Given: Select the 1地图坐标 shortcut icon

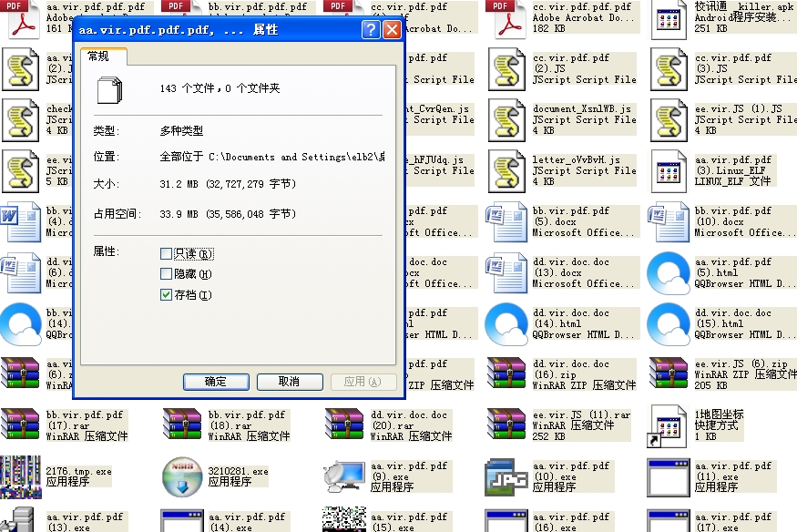Looking at the screenshot, I should 669,425.
